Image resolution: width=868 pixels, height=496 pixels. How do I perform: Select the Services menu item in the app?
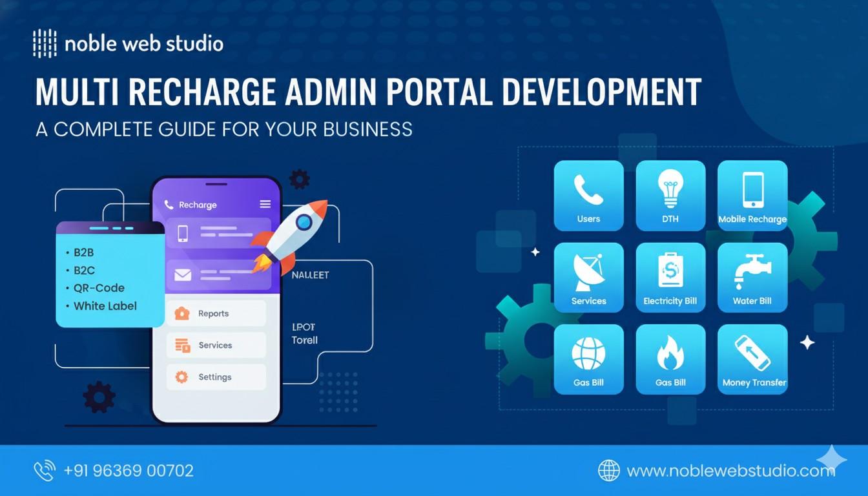pos(216,345)
